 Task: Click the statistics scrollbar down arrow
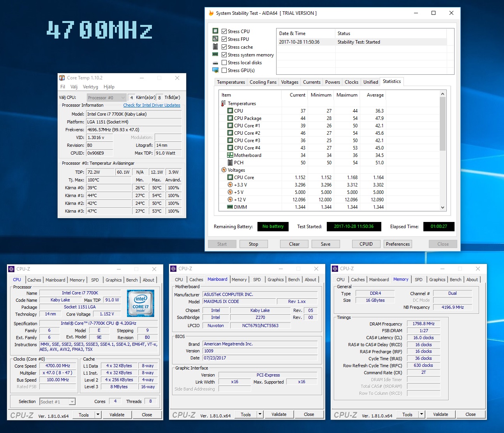pos(442,208)
